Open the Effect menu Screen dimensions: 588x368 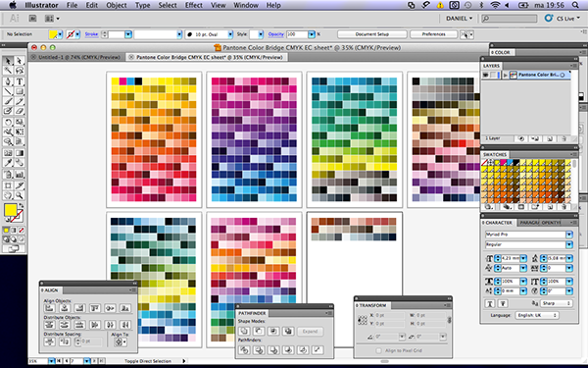[193, 5]
